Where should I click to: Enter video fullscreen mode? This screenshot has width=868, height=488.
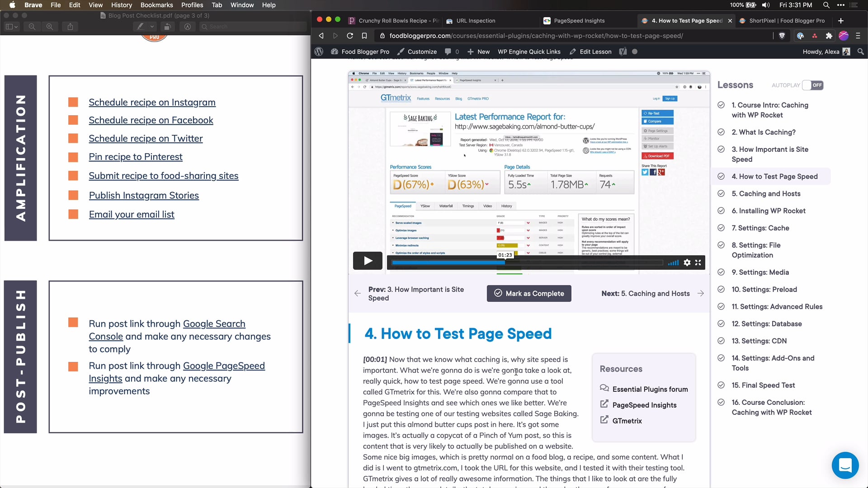click(698, 263)
